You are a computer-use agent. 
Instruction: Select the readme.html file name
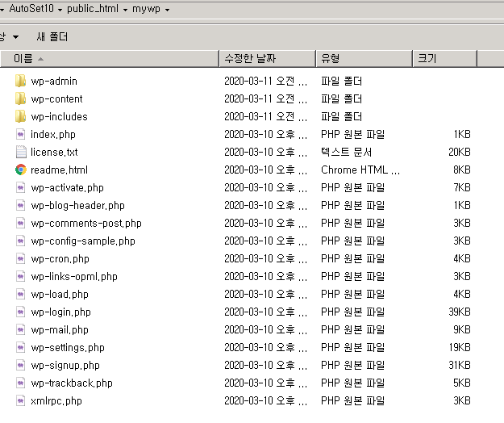click(59, 170)
